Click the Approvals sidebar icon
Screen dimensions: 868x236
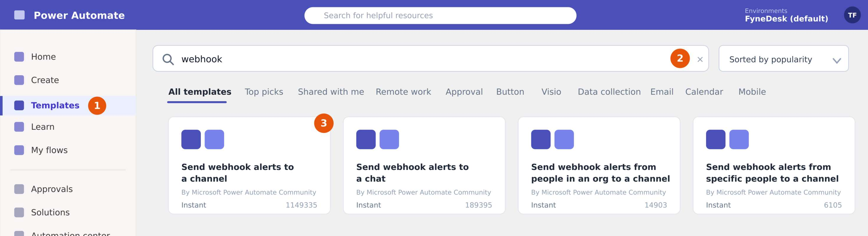pos(19,189)
